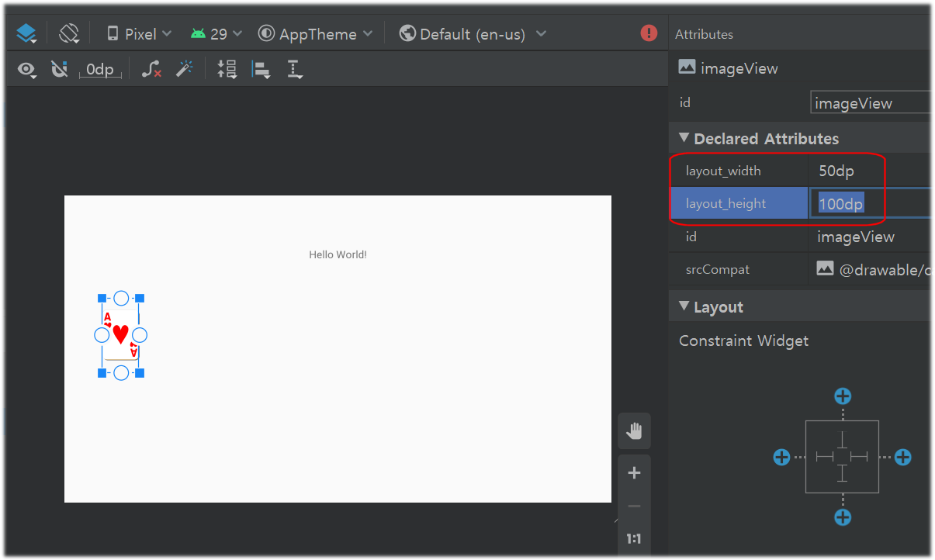The width and height of the screenshot is (935, 560).
Task: Switch the preview orientation
Action: (69, 33)
